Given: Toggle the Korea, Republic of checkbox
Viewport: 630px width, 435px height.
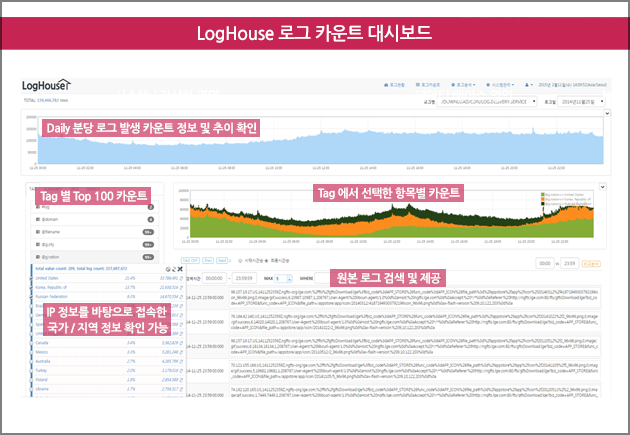Looking at the screenshot, I should pos(32,287).
